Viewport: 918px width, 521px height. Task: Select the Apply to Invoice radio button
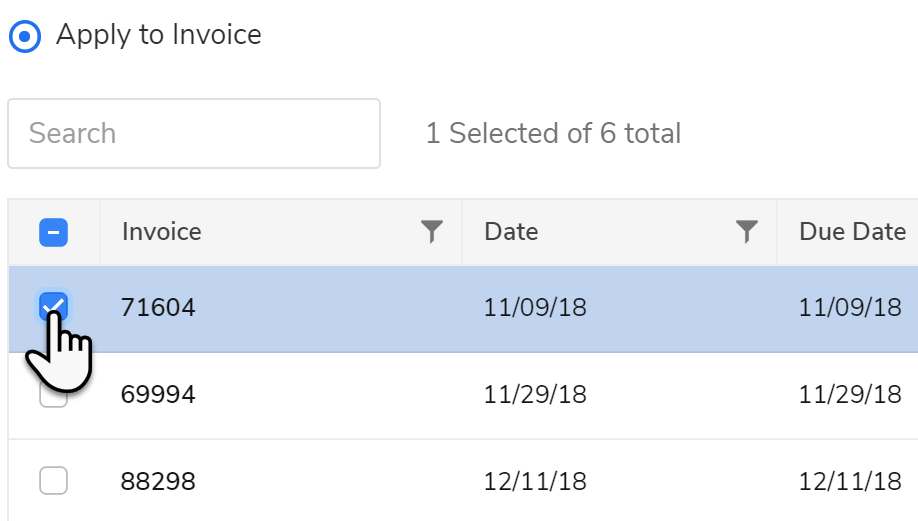click(x=25, y=37)
